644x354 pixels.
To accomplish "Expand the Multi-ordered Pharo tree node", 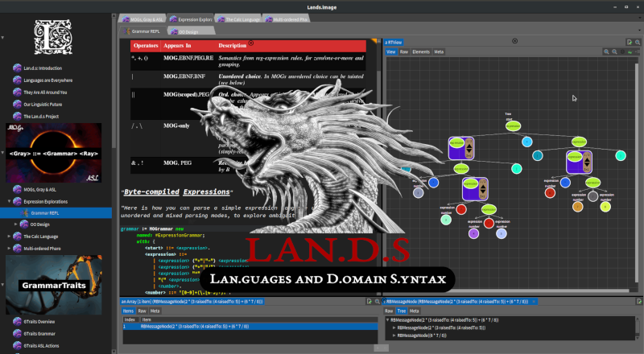I will tap(9, 248).
